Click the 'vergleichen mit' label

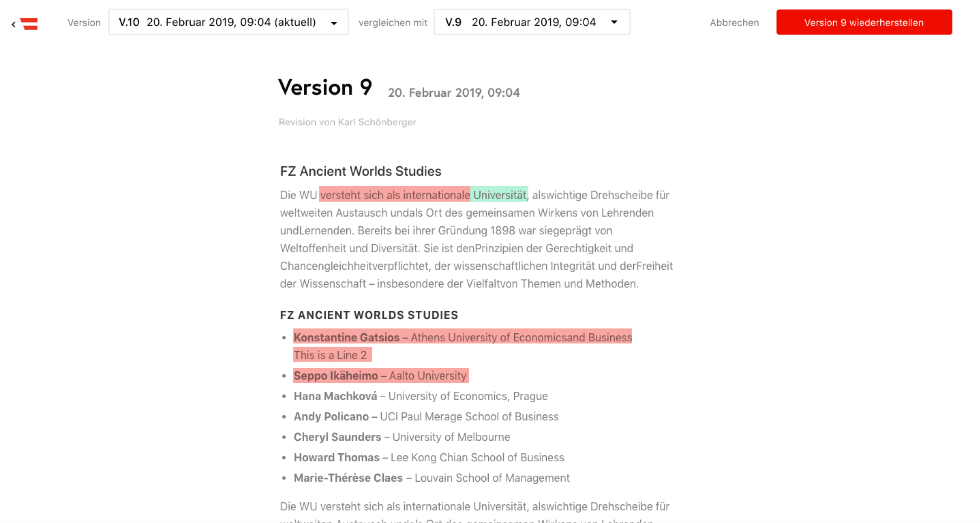(393, 22)
